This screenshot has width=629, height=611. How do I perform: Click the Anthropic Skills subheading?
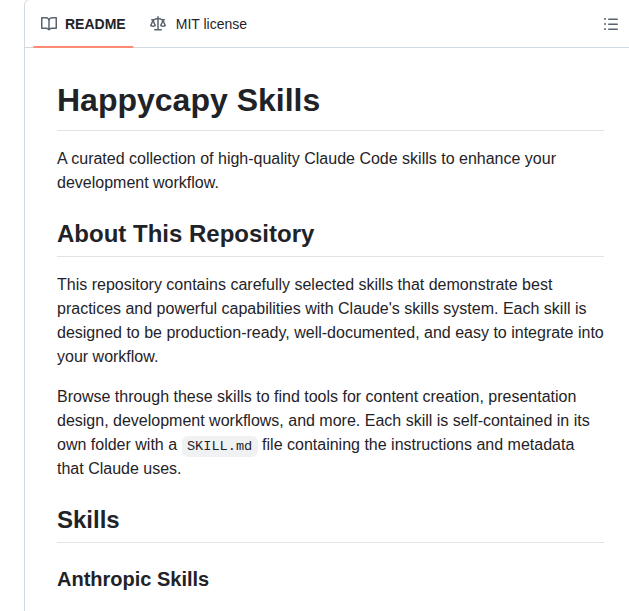[133, 579]
